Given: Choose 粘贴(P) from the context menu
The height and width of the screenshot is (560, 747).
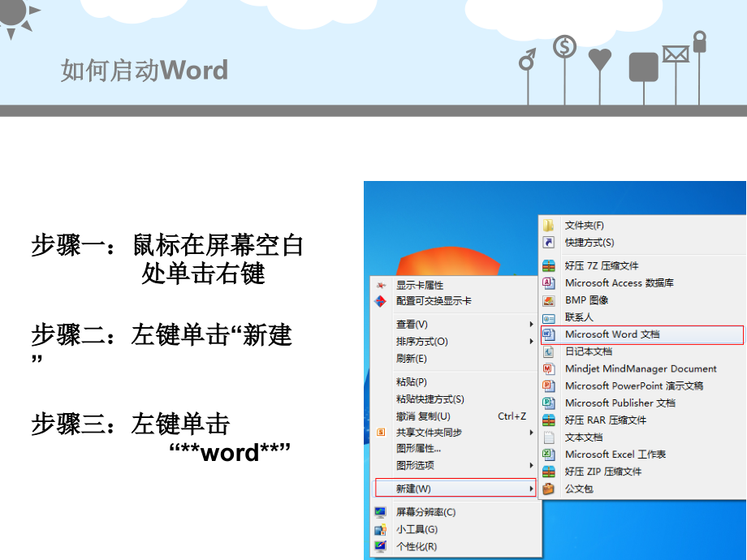Looking at the screenshot, I should (x=412, y=381).
